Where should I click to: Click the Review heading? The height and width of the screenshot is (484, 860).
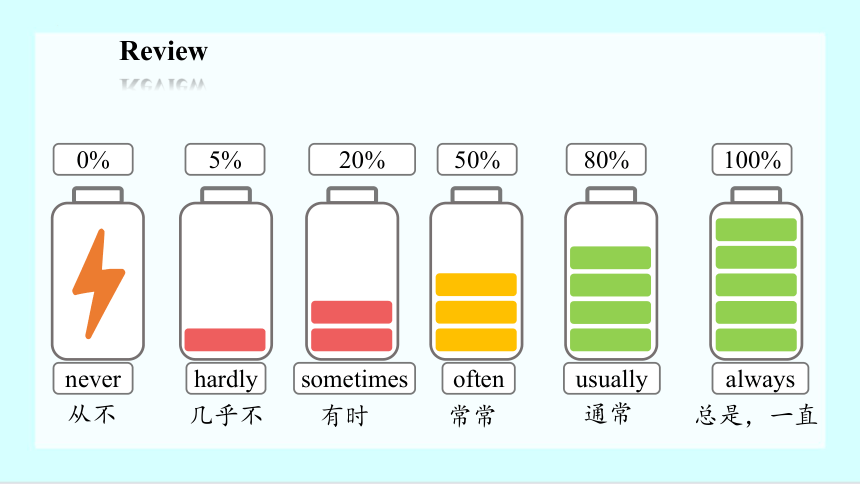pyautogui.click(x=163, y=51)
